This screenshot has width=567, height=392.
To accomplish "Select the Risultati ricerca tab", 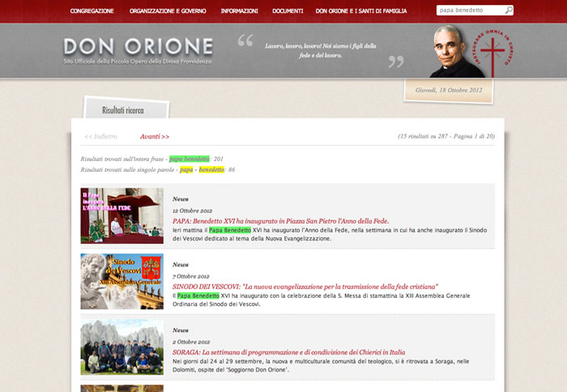I will [x=123, y=110].
